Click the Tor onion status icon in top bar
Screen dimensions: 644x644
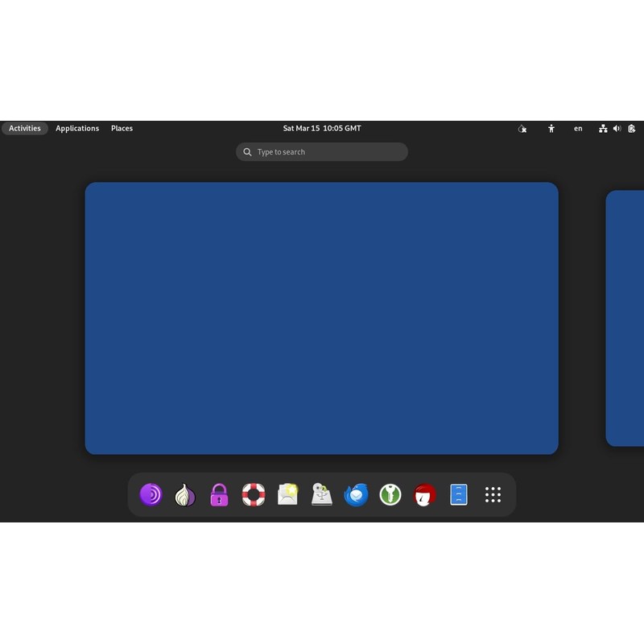point(522,129)
